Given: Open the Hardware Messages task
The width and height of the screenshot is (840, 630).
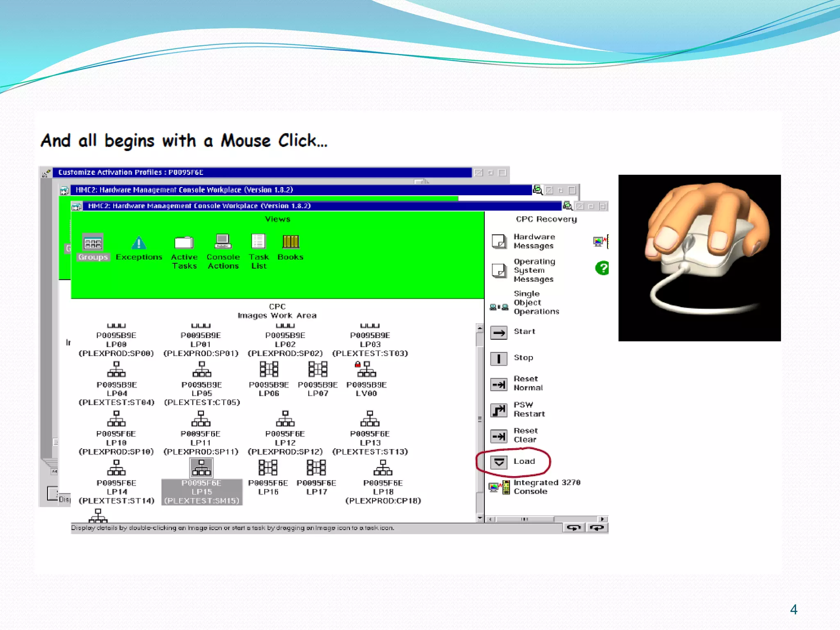Looking at the screenshot, I should pyautogui.click(x=499, y=242).
